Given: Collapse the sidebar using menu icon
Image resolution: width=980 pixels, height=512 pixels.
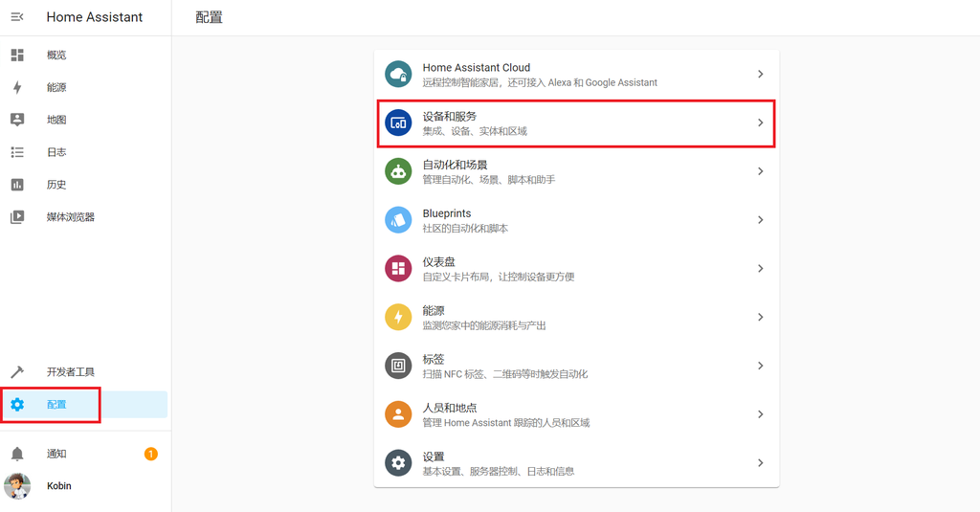Looking at the screenshot, I should point(17,17).
